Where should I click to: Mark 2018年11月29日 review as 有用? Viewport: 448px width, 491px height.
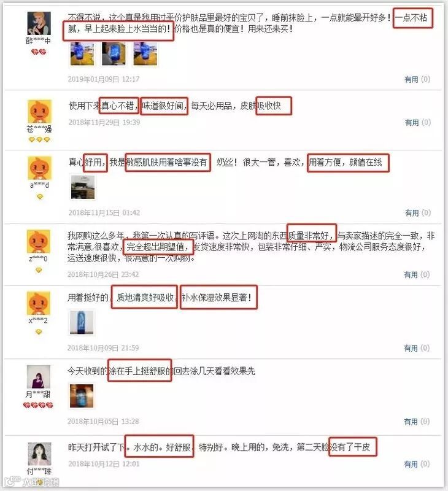pyautogui.click(x=418, y=122)
